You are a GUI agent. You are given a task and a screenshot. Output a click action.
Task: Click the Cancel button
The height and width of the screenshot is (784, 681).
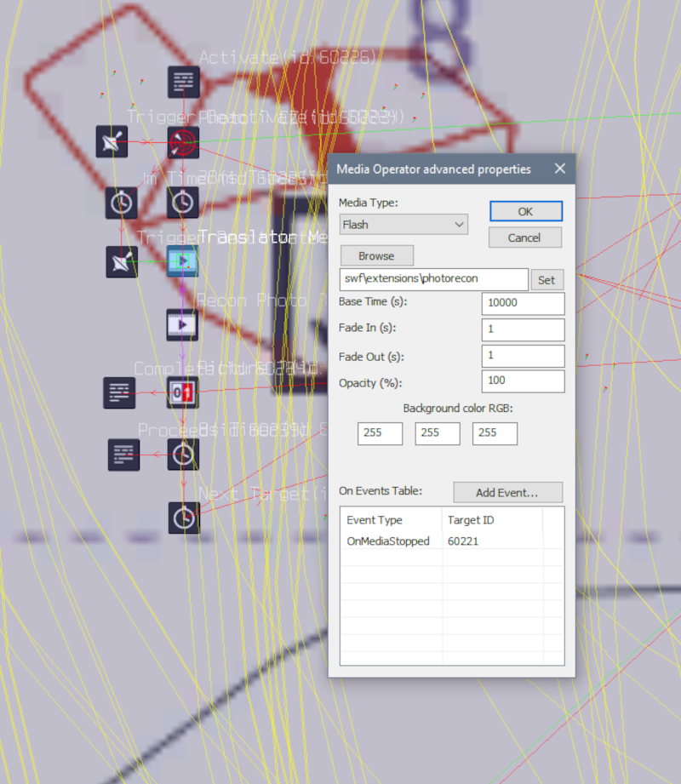coord(525,237)
